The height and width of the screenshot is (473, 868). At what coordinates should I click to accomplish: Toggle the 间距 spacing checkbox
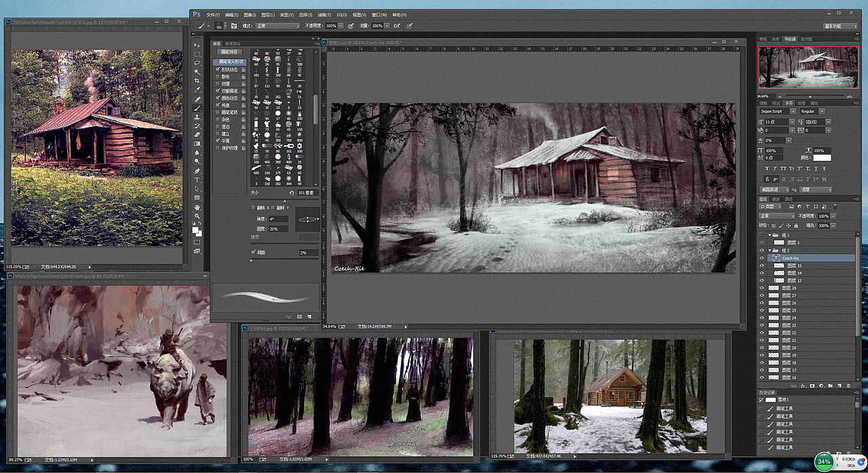[x=254, y=252]
